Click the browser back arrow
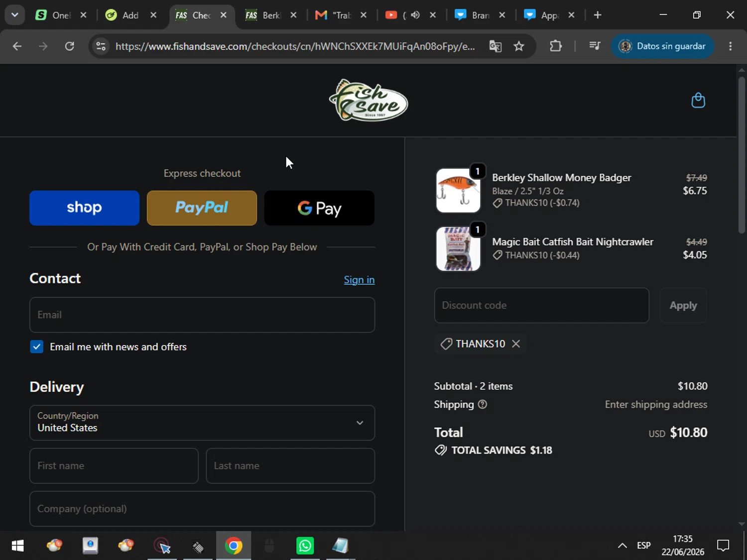Image resolution: width=747 pixels, height=560 pixels. pos(17,46)
